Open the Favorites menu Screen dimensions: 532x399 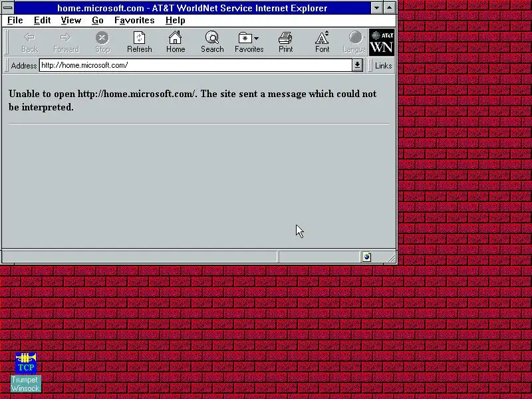(x=134, y=21)
